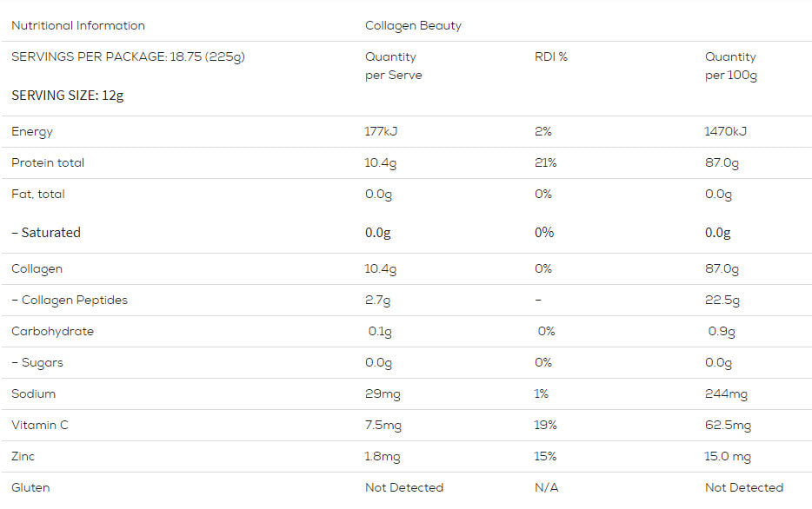Screen dimensions: 812x509
Task: Click the Quantity per Serve column header
Action: point(393,66)
